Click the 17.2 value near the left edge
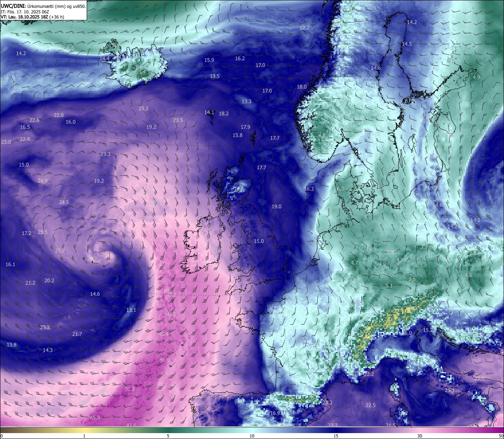 (x=26, y=233)
